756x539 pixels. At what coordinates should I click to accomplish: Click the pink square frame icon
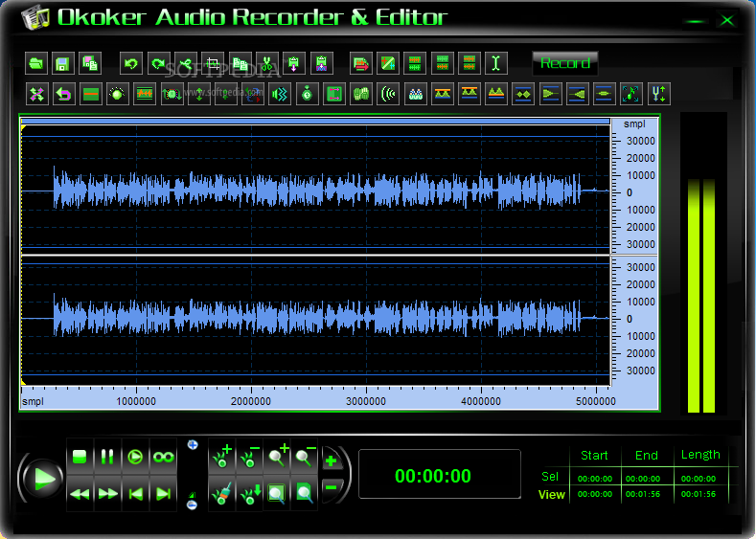pyautogui.click(x=334, y=94)
